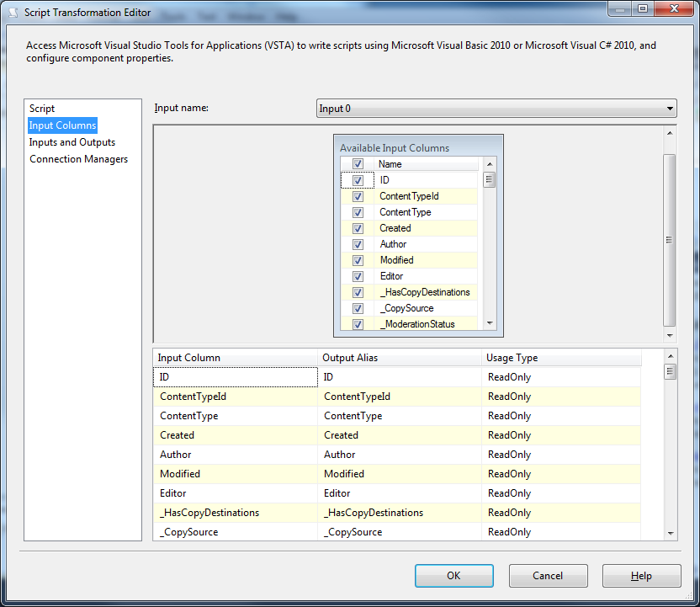Change Usage Type for the Created row
This screenshot has width=700, height=607.
coord(561,435)
